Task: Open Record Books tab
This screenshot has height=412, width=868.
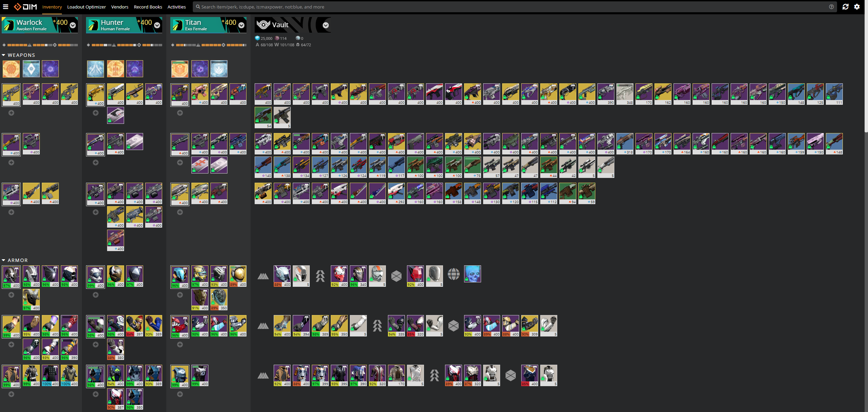Action: (x=148, y=7)
